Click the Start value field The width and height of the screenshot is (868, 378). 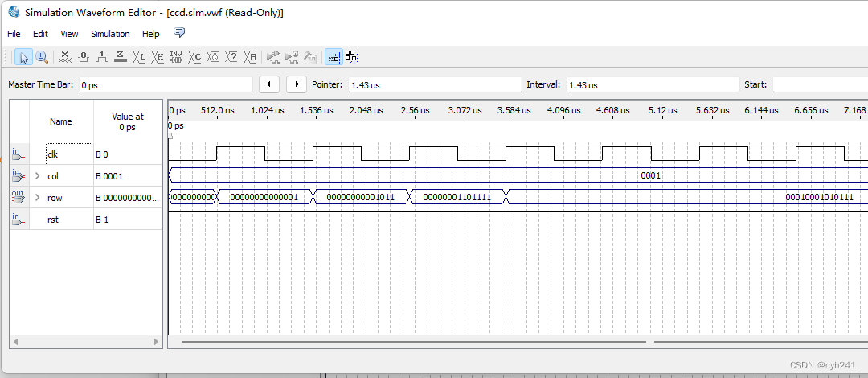coord(820,84)
